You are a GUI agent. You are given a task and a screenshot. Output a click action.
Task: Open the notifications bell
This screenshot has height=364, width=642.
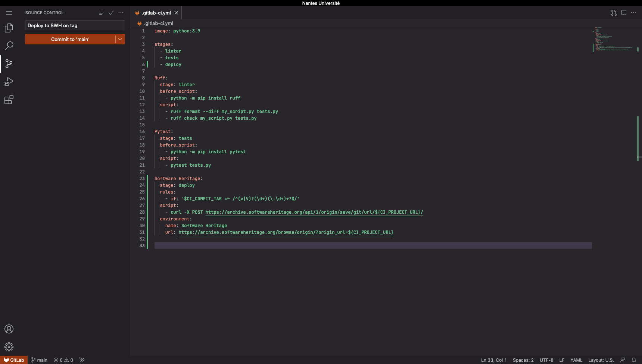point(634,360)
